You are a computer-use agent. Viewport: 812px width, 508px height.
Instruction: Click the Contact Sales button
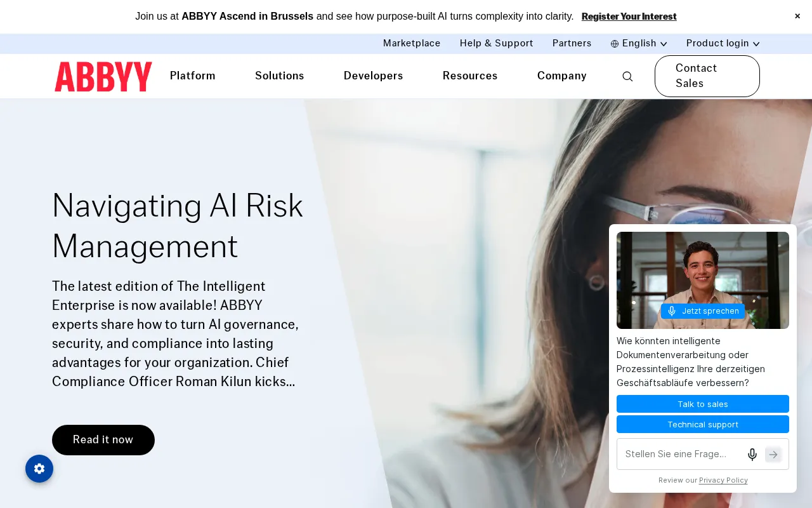(707, 76)
